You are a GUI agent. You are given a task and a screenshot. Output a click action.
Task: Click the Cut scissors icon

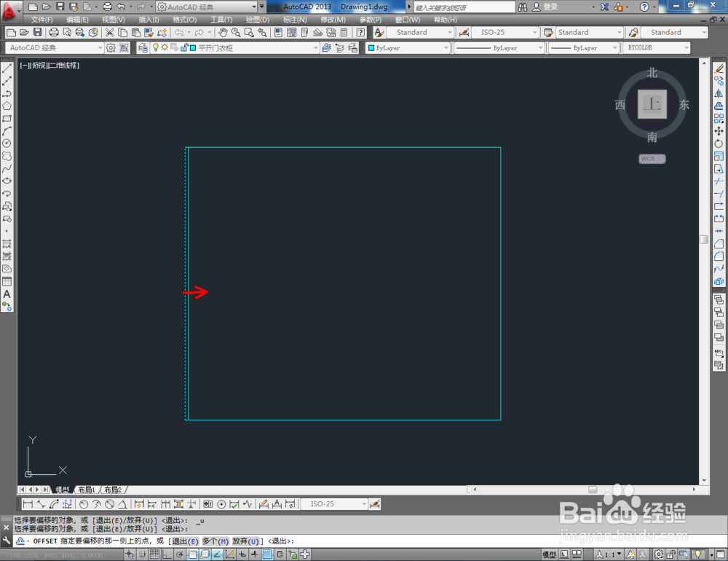click(110, 32)
